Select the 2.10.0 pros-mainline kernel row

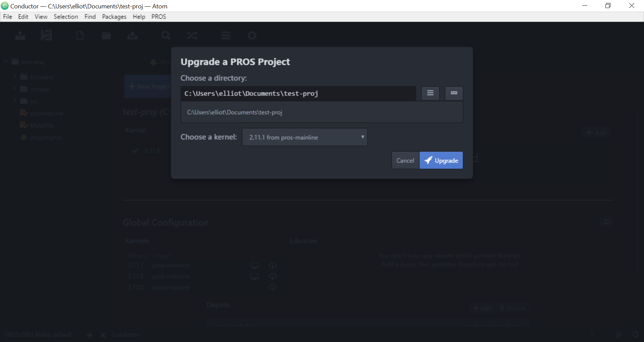pyautogui.click(x=202, y=287)
